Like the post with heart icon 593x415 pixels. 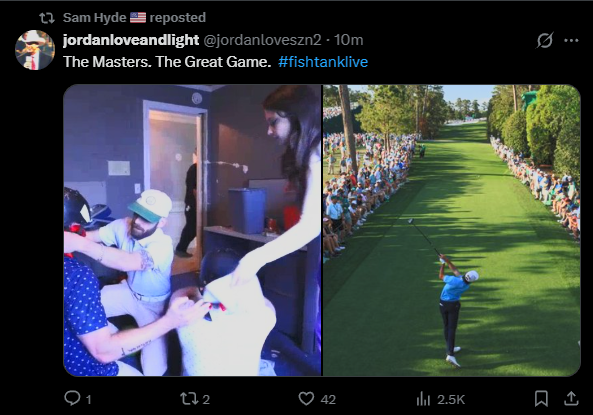[x=306, y=399]
